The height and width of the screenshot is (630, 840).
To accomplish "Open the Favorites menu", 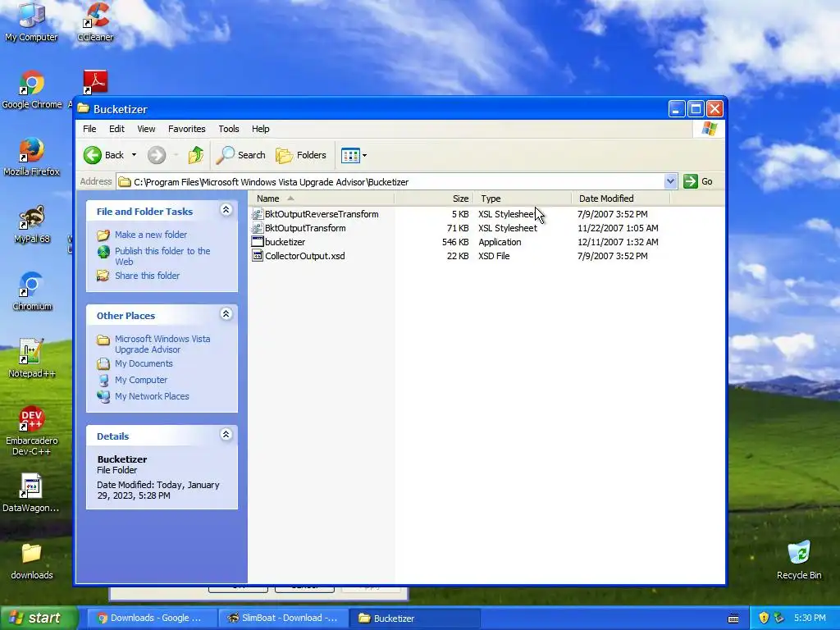I will coord(186,129).
